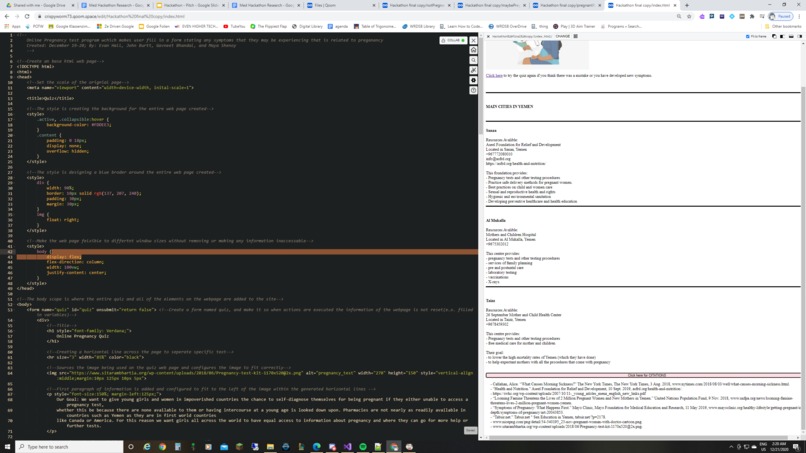The image size is (806, 453).
Task: Open the 'Other bookmarks' folder
Action: tap(783, 26)
